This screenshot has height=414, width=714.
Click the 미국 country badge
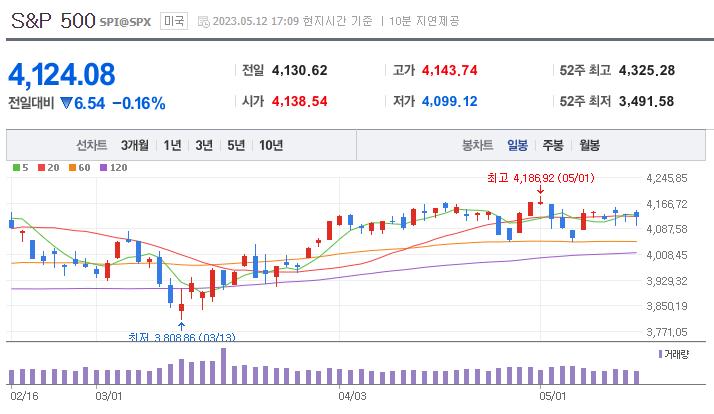[x=174, y=21]
